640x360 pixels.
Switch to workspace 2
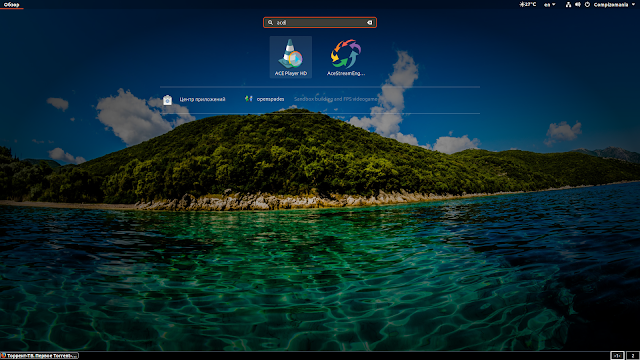pyautogui.click(x=633, y=356)
